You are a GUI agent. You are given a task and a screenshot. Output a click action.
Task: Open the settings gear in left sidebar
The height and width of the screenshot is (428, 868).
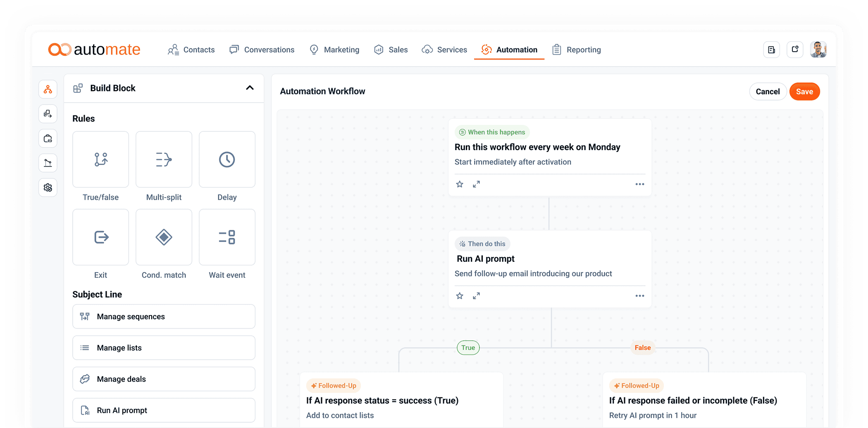pos(48,188)
